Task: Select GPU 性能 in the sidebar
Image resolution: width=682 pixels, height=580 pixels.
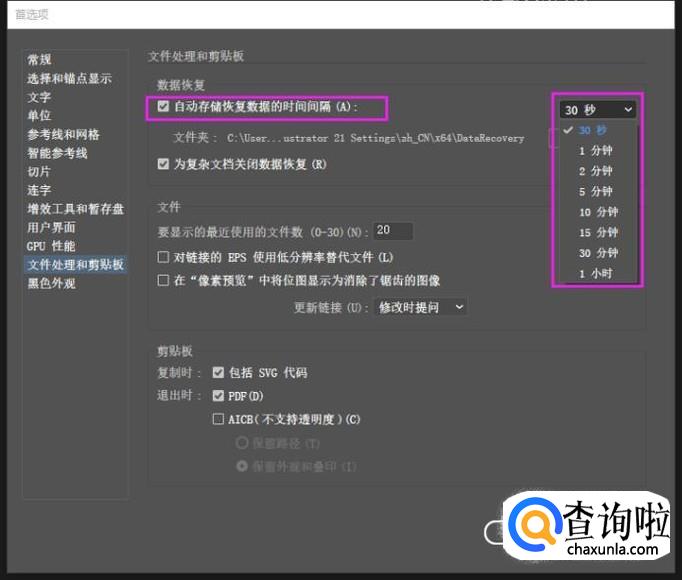Action: click(50, 246)
